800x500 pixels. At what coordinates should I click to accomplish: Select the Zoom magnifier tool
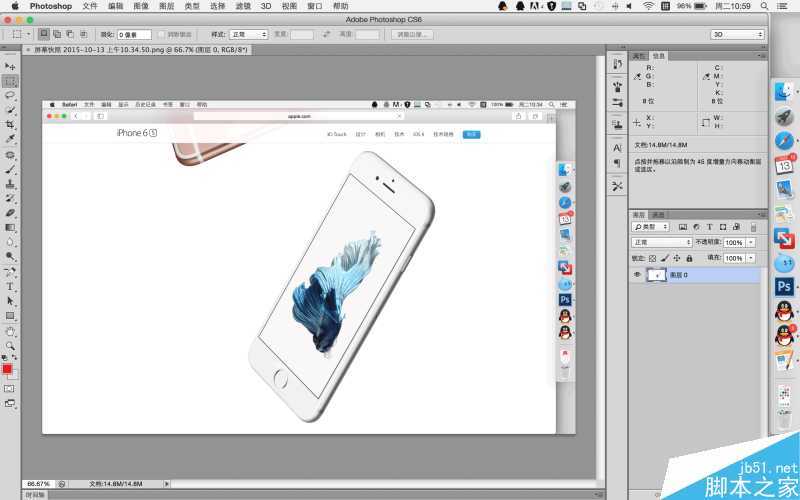(10, 345)
